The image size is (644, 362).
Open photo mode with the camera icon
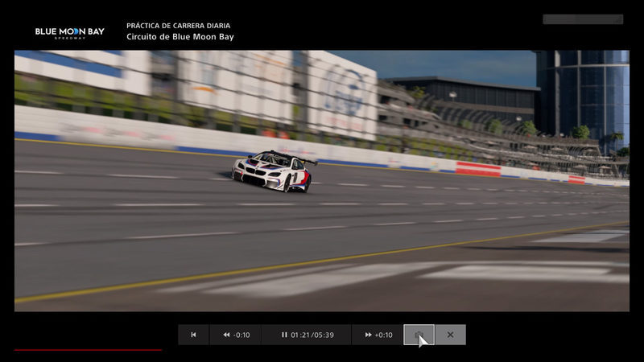click(x=419, y=335)
